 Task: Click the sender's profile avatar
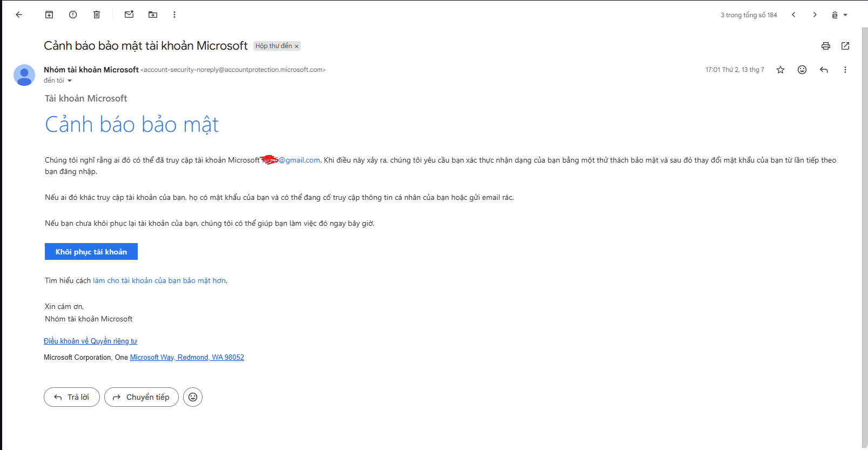[24, 75]
